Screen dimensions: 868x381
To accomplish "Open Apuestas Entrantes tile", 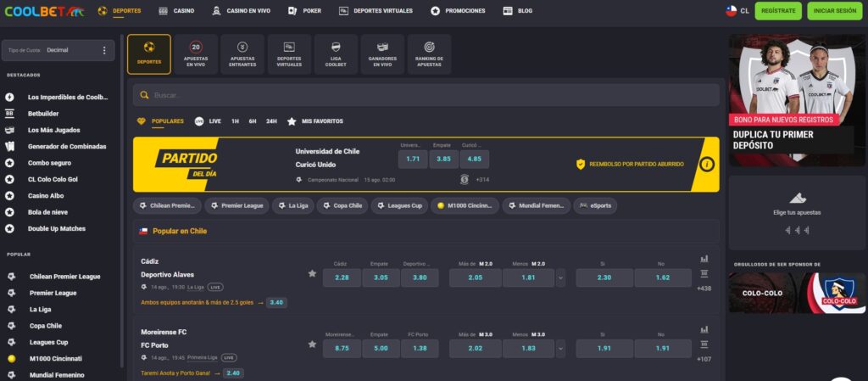I will 242,54.
